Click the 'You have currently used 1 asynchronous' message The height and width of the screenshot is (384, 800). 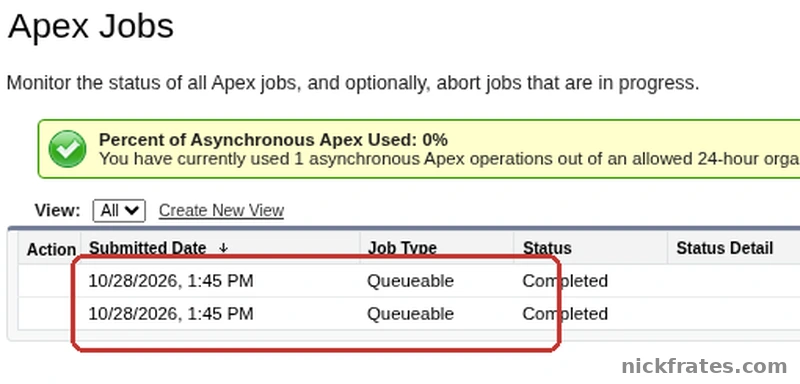[x=449, y=159]
